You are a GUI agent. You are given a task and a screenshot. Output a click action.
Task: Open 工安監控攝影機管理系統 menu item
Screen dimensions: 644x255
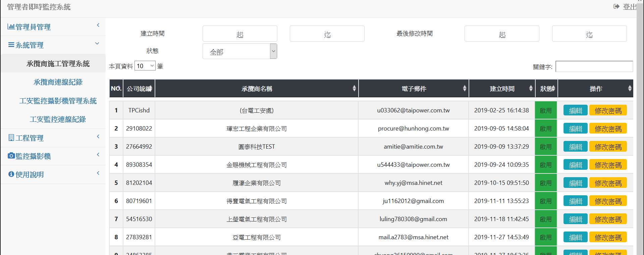pyautogui.click(x=58, y=101)
